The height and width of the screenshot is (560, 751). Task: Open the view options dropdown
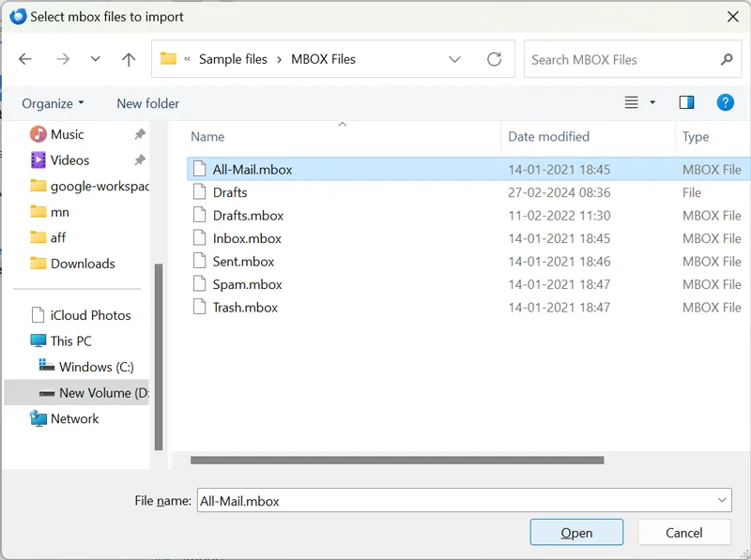[652, 103]
